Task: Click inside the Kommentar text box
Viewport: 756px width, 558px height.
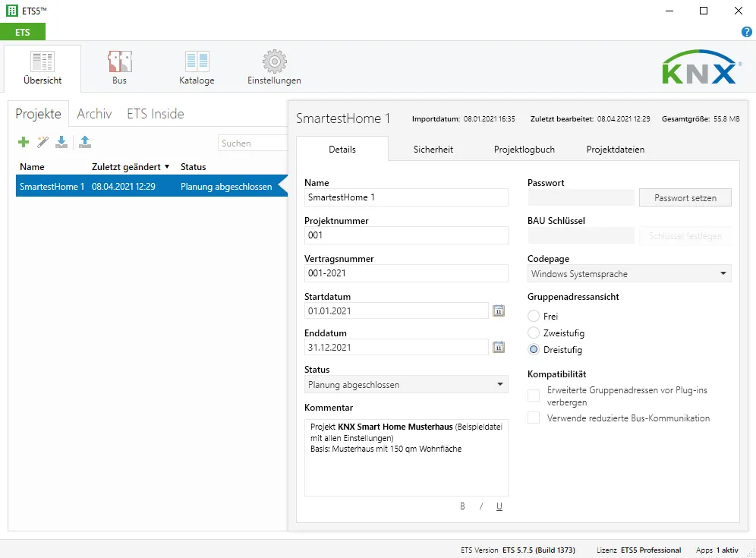Action: click(x=406, y=458)
